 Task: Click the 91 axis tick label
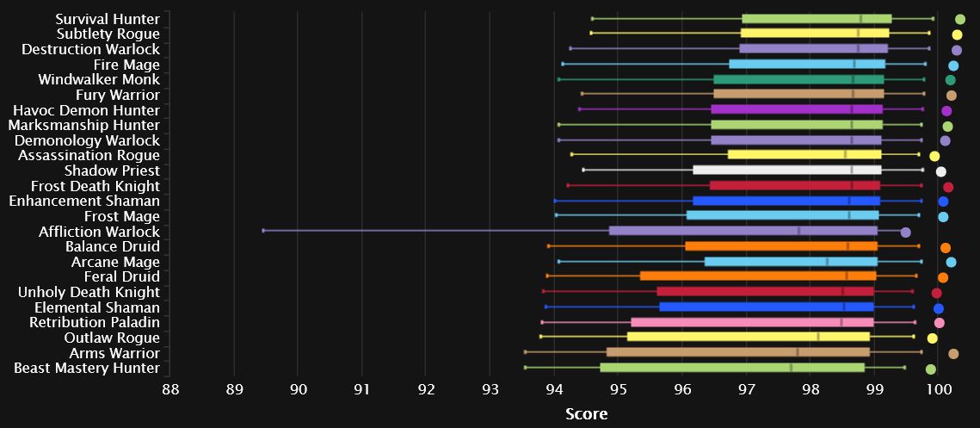click(362, 389)
